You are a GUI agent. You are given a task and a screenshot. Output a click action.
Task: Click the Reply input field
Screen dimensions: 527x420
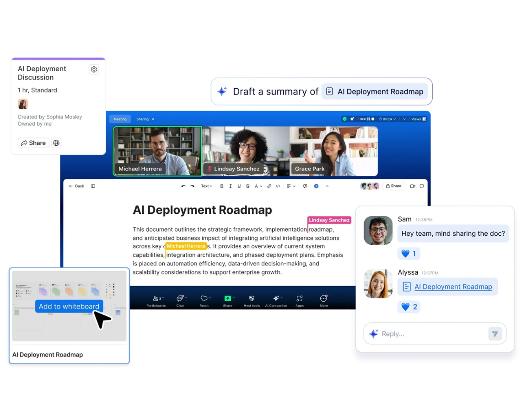(435, 334)
